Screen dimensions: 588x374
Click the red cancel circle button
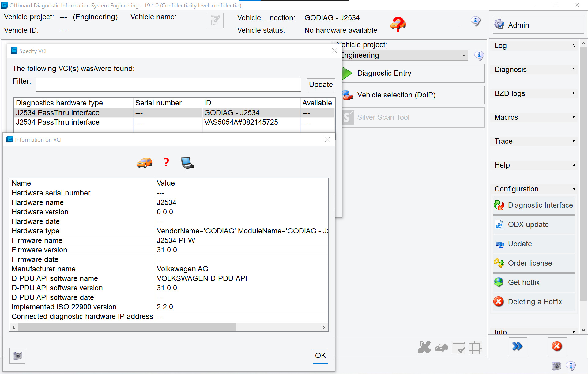[x=557, y=346]
